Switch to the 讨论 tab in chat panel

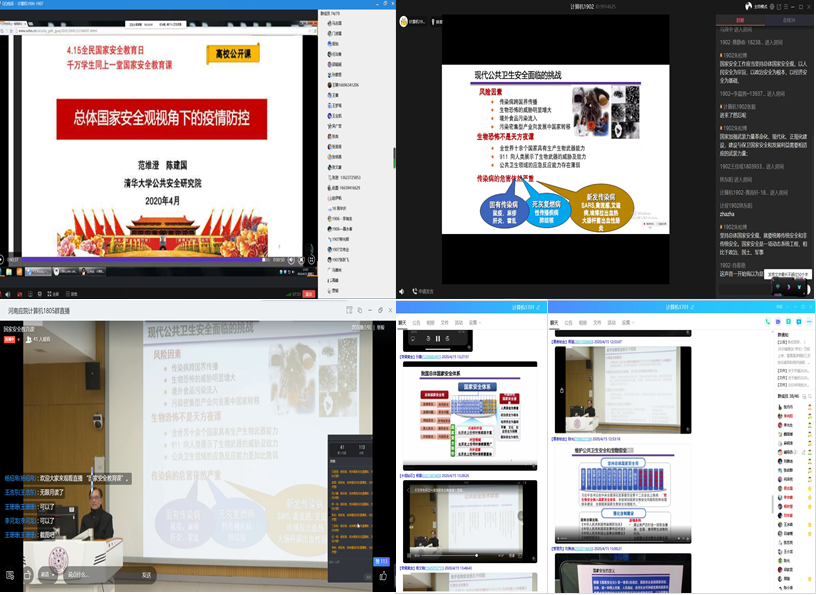coord(739,19)
